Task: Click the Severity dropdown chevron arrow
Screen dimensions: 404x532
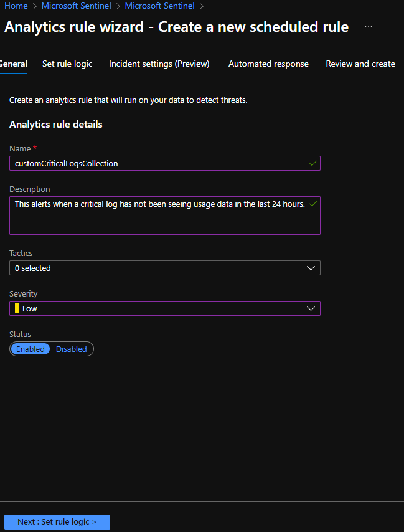Action: coord(311,308)
